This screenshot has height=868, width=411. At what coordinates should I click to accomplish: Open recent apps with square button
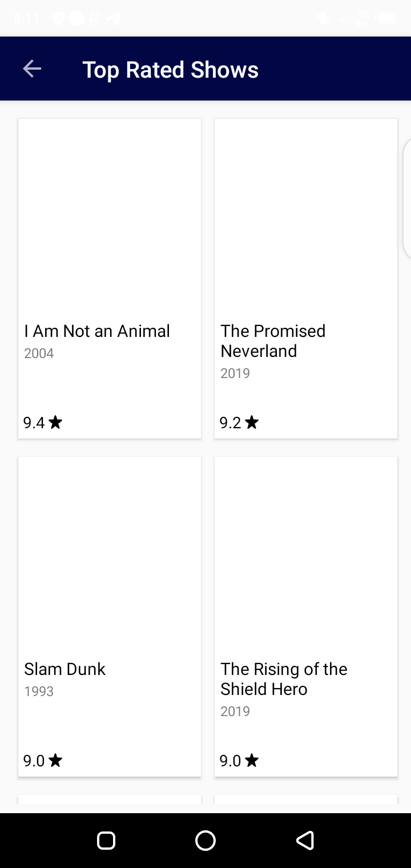[x=106, y=841]
